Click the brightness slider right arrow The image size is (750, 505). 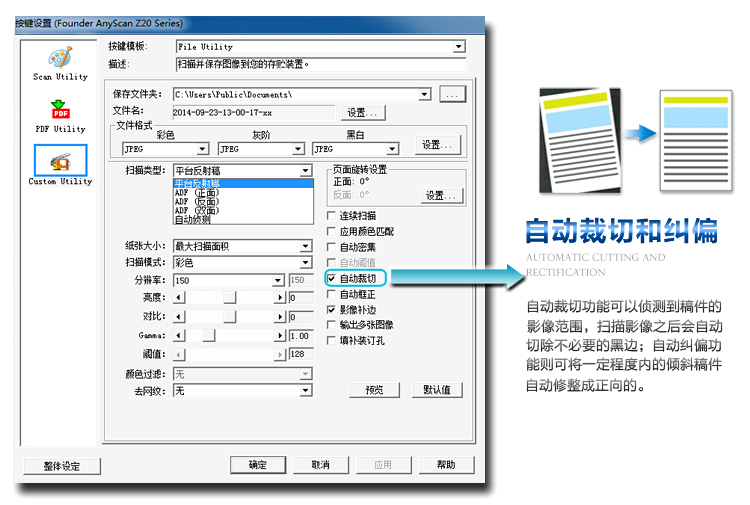279,298
